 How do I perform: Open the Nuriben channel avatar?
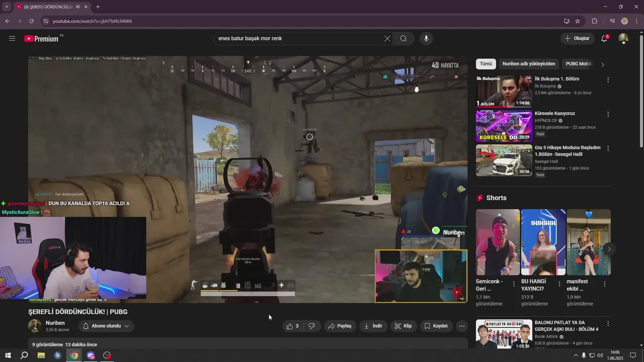click(x=35, y=326)
